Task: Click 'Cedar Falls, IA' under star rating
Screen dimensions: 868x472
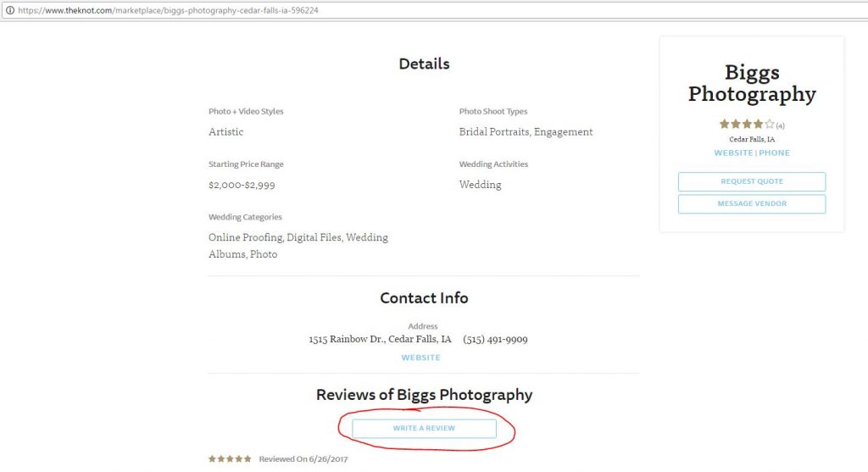Action: pyautogui.click(x=752, y=139)
